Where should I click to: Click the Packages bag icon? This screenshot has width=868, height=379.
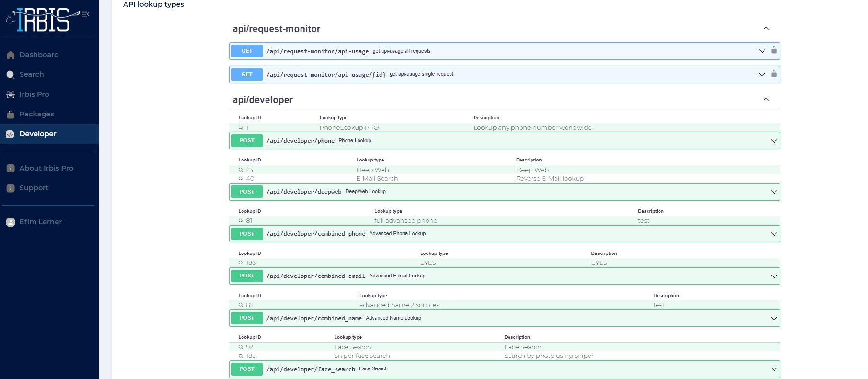coord(11,115)
